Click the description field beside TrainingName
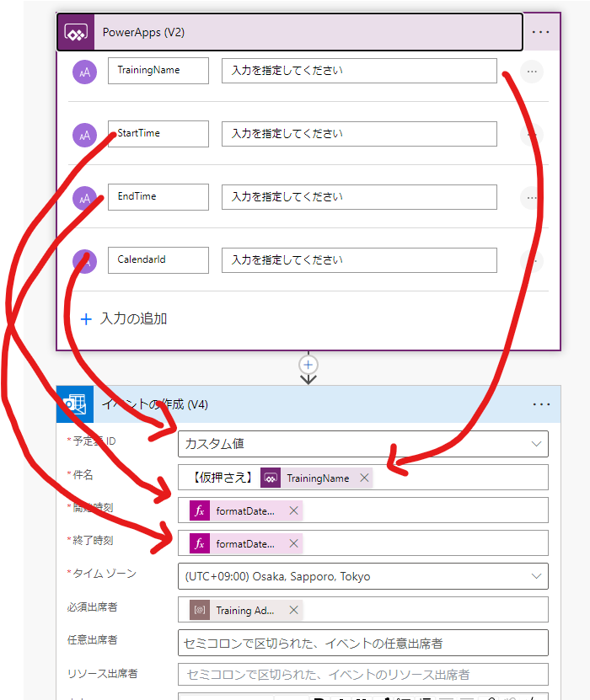590x700 pixels. 359,71
